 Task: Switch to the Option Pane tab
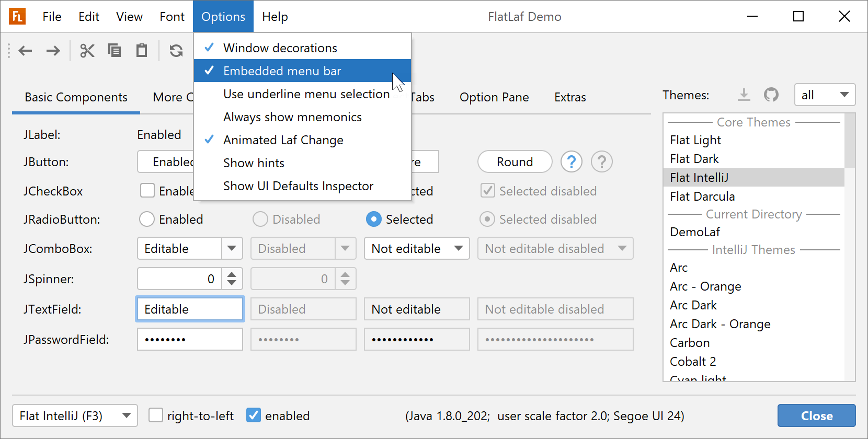click(494, 97)
